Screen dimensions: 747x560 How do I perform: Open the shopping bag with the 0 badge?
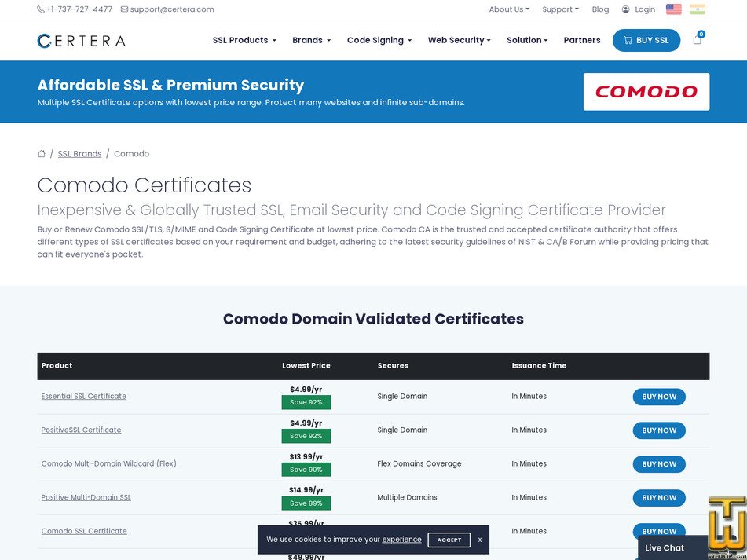(697, 39)
